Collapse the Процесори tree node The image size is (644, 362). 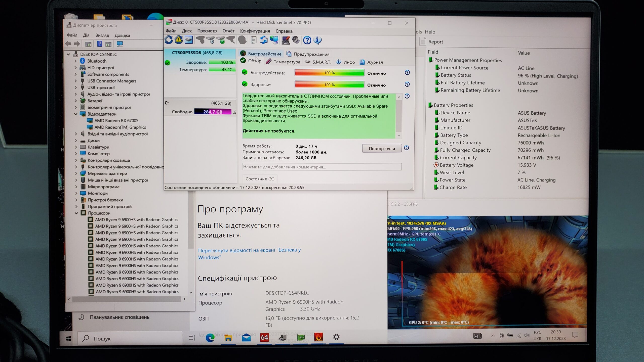(76, 213)
